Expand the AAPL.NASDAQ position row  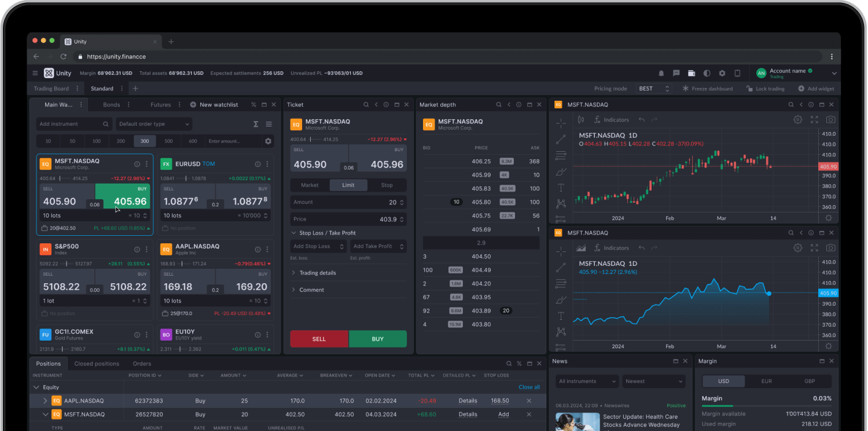coord(45,401)
